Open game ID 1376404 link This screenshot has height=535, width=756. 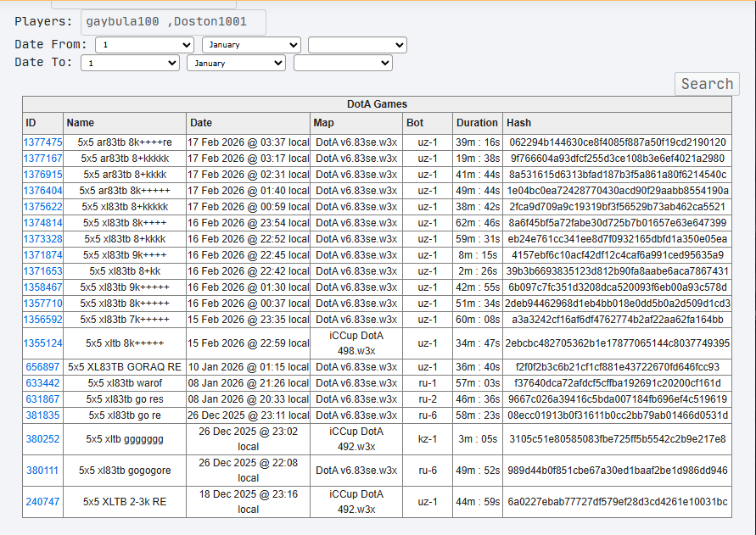point(43,191)
